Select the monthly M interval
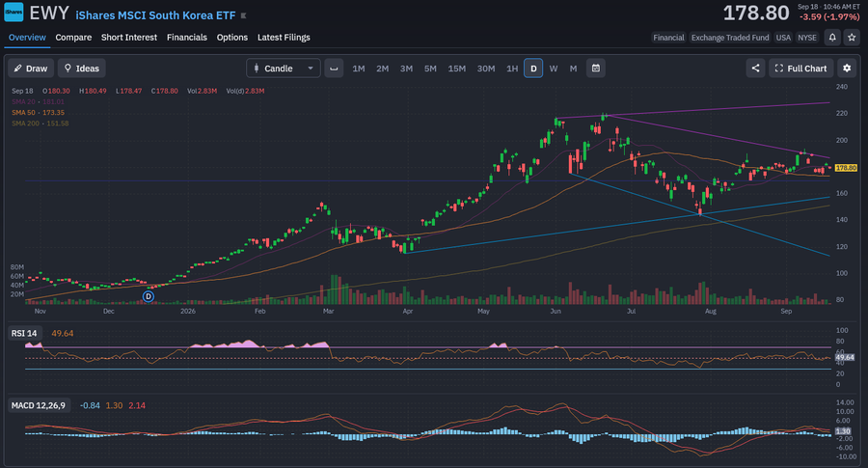Image resolution: width=868 pixels, height=468 pixels. [x=573, y=69]
